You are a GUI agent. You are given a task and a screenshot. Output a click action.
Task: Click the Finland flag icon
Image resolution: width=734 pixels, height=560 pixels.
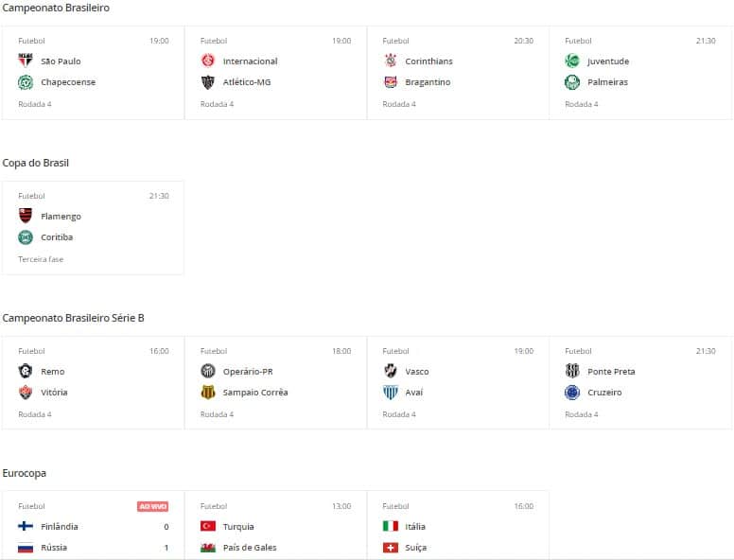click(x=26, y=527)
